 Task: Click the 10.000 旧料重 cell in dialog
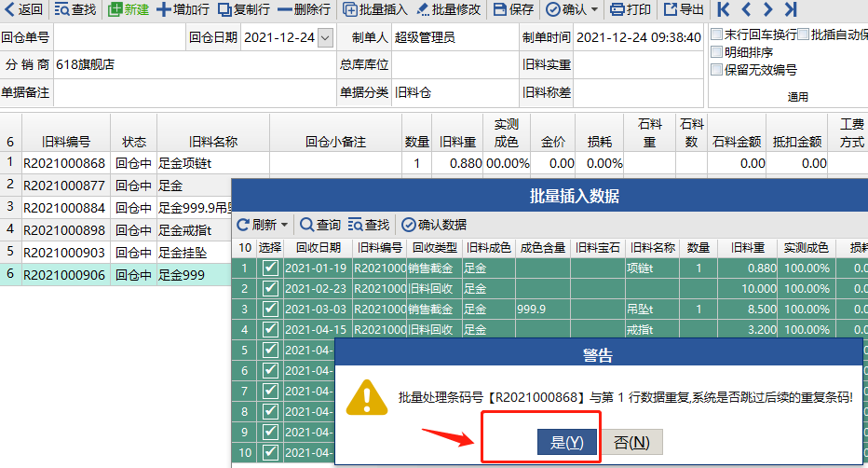click(x=747, y=289)
